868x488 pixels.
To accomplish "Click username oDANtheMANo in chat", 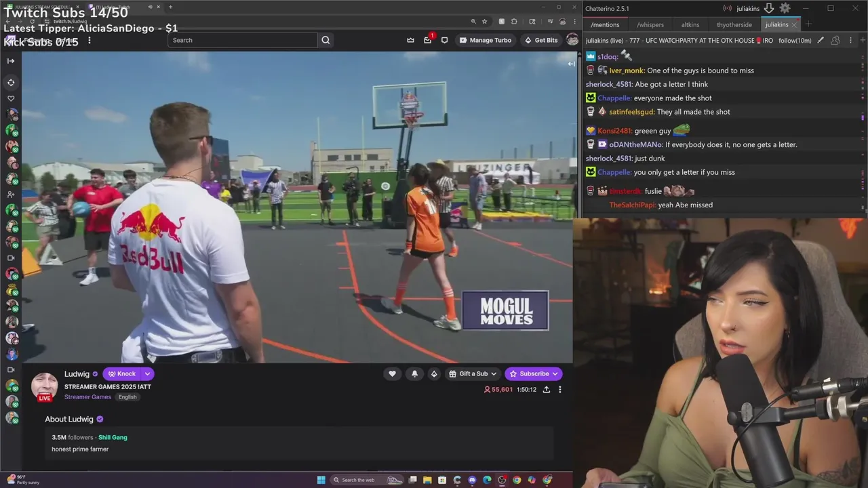I will coord(635,144).
